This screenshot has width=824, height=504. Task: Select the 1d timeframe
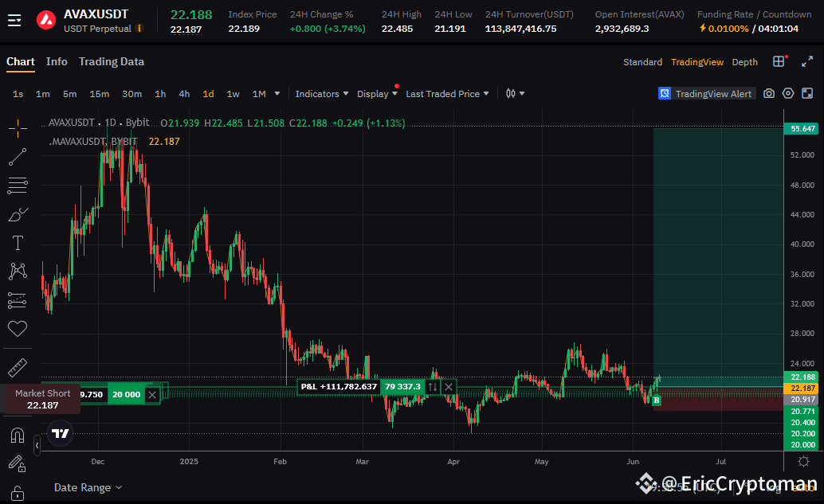click(x=208, y=94)
